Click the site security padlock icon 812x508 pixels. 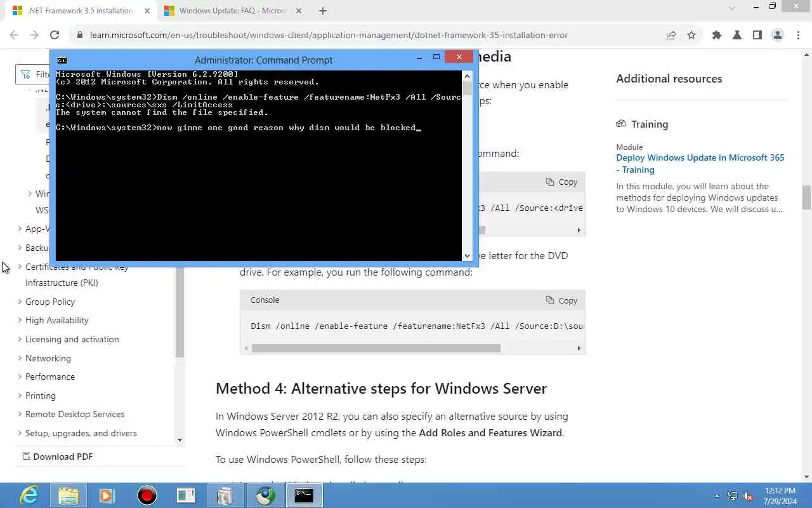coord(79,36)
